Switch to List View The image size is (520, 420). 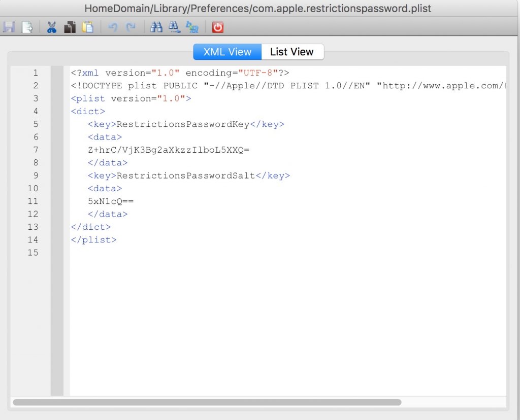292,51
